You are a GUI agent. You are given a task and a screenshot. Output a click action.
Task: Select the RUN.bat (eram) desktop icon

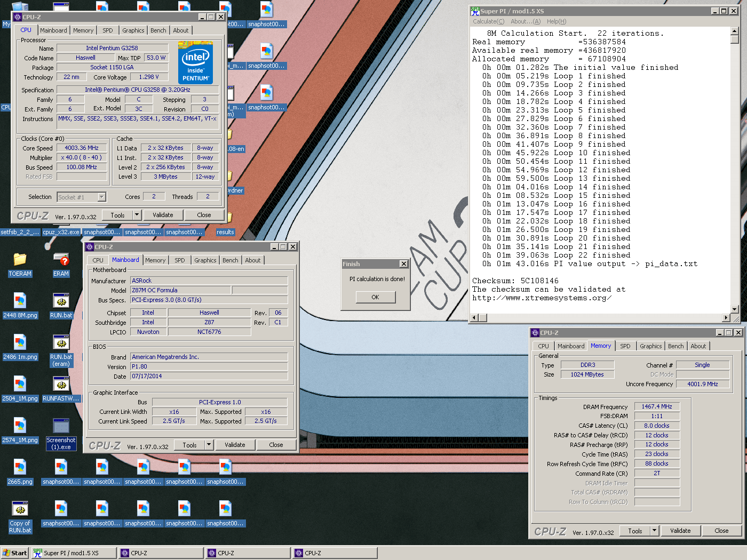61,351
